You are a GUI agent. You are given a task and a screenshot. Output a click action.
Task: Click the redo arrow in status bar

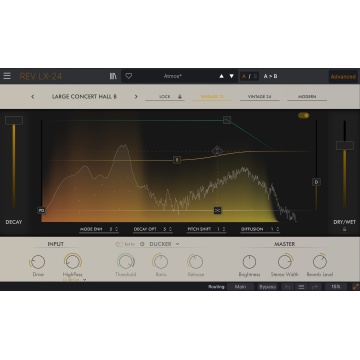click(x=314, y=287)
